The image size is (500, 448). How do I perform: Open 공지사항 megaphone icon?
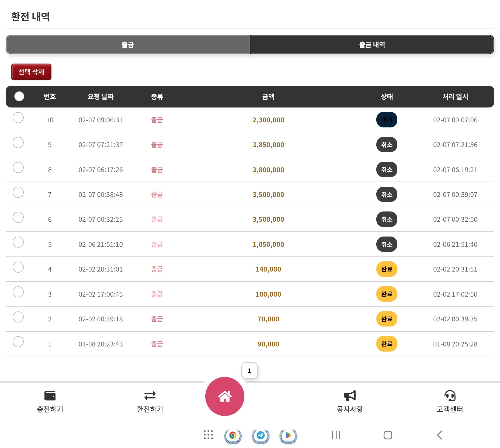(350, 396)
